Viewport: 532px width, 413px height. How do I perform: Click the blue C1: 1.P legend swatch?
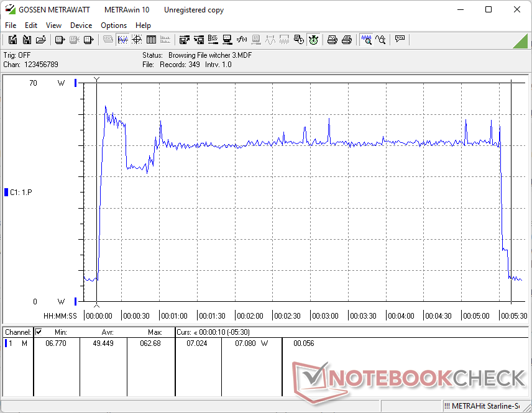pos(7,193)
